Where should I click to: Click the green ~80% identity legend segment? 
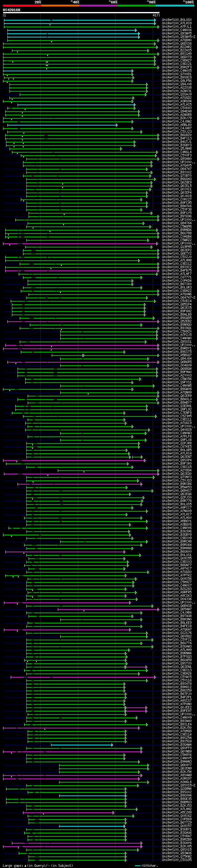(137, 6)
